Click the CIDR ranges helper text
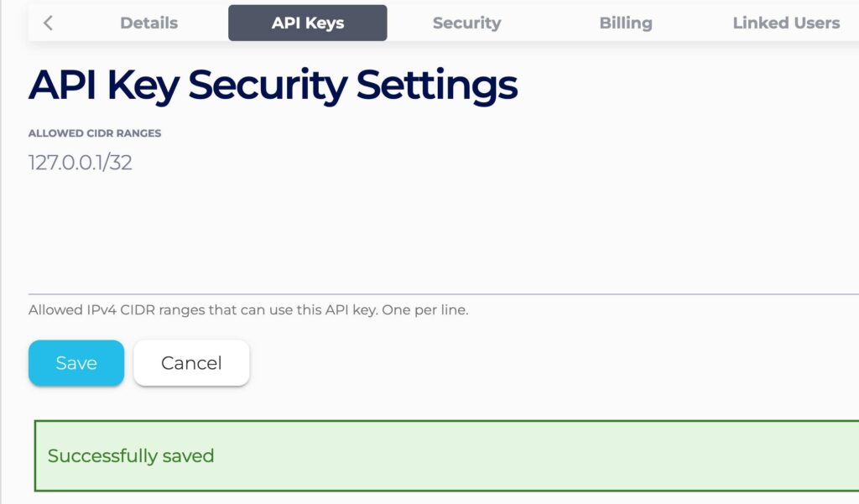The width and height of the screenshot is (859, 504). [249, 309]
